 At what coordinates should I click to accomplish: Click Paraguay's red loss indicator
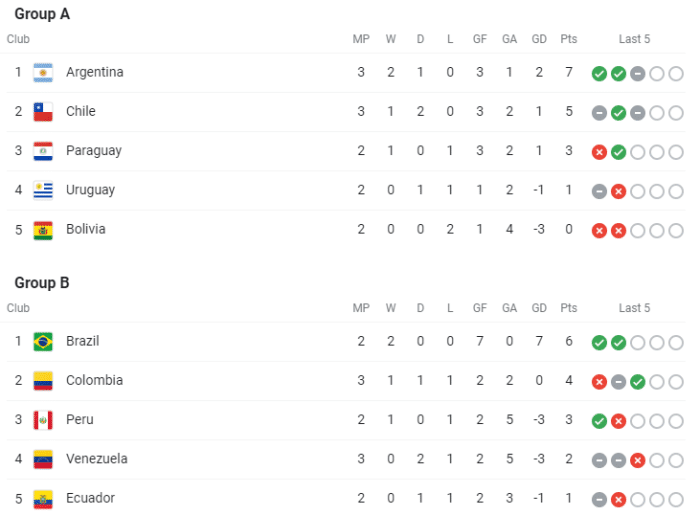pyautogui.click(x=599, y=152)
